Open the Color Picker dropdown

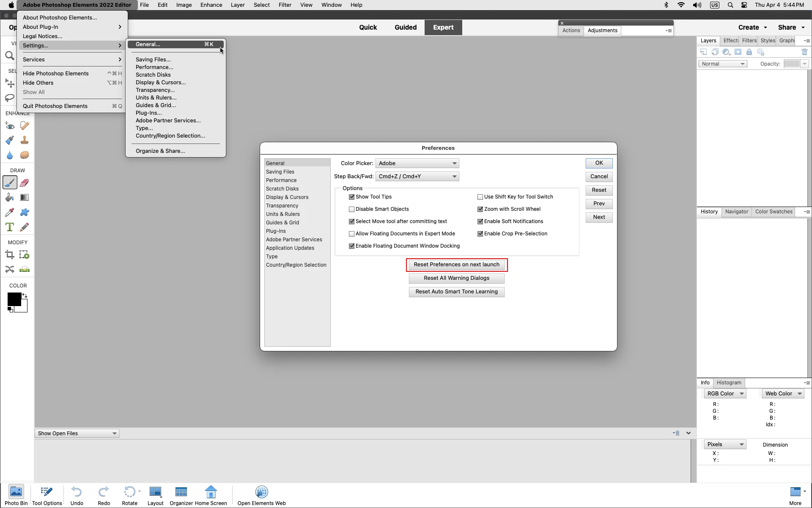[417, 163]
